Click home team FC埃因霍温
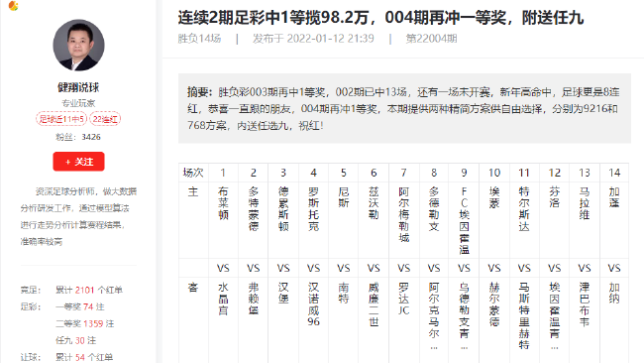The width and height of the screenshot is (644, 363). 464,220
